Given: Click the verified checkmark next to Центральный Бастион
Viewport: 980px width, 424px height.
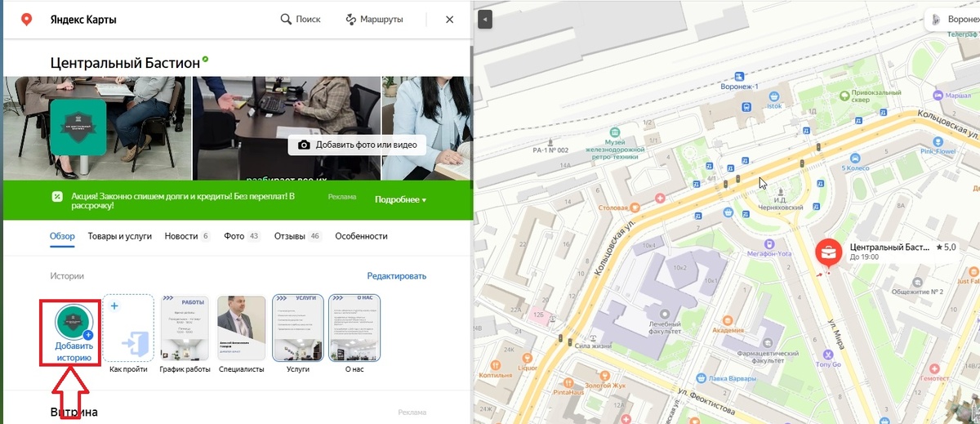Looking at the screenshot, I should [206, 59].
